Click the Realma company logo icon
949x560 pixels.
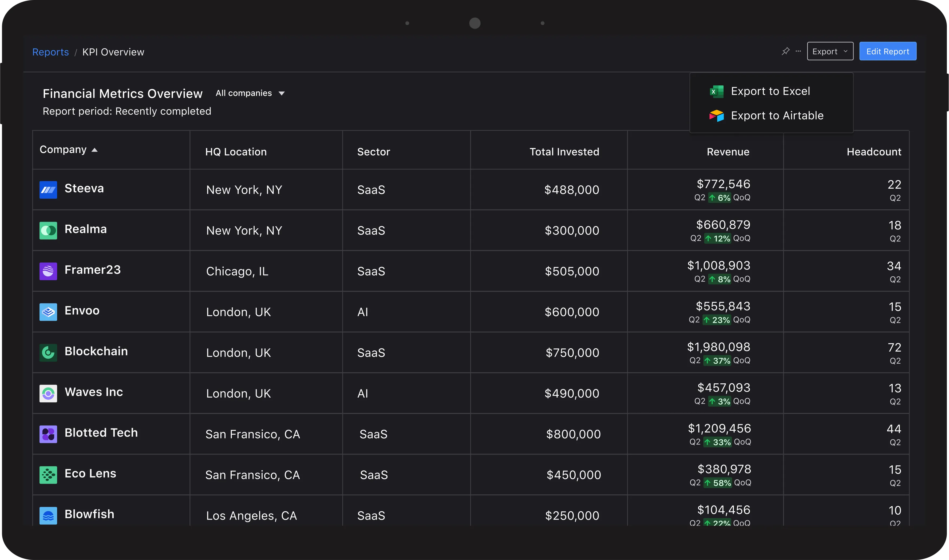click(48, 231)
